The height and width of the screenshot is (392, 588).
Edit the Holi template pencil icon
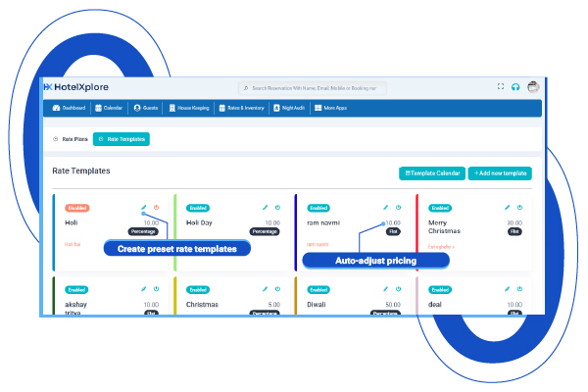(144, 208)
